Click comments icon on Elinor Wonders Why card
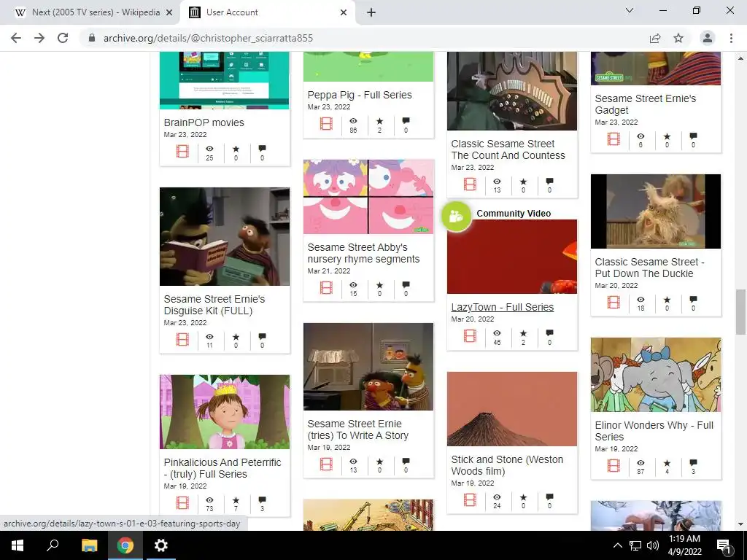The width and height of the screenshot is (747, 560). 693,463
